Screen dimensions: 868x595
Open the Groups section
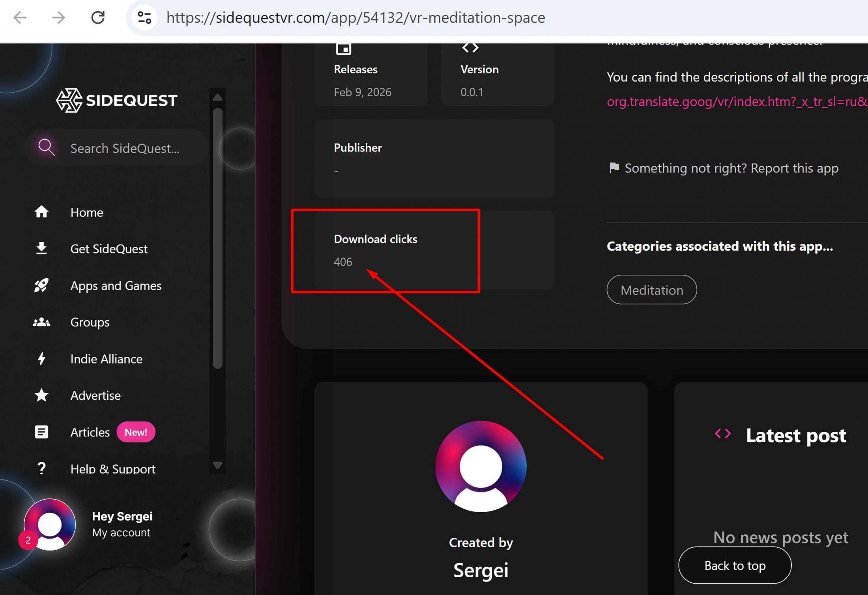pyautogui.click(x=90, y=322)
